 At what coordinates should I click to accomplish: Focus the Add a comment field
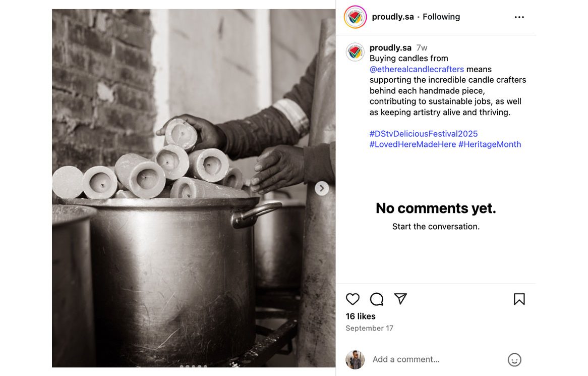(434, 359)
